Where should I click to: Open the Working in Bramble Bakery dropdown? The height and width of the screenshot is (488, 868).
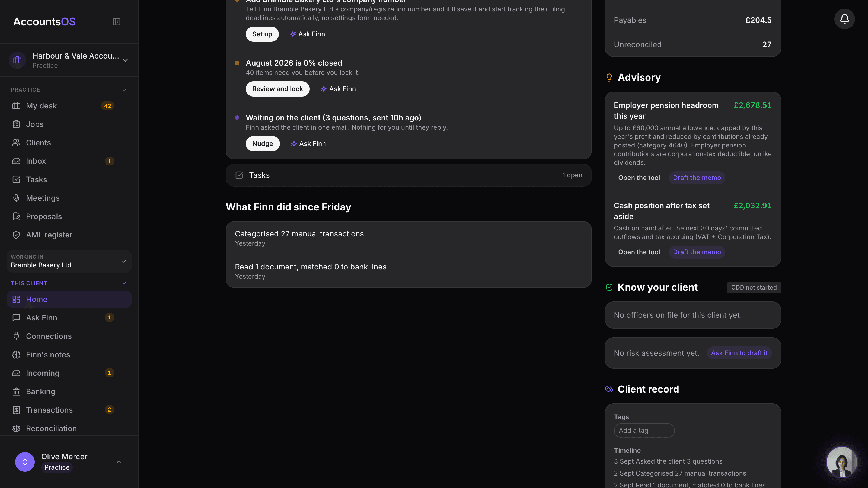[x=69, y=261]
